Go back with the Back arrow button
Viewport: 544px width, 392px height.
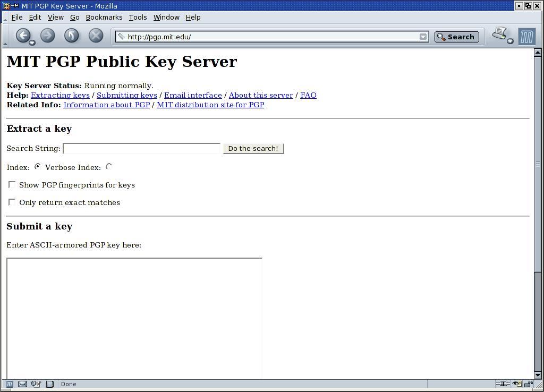[23, 36]
